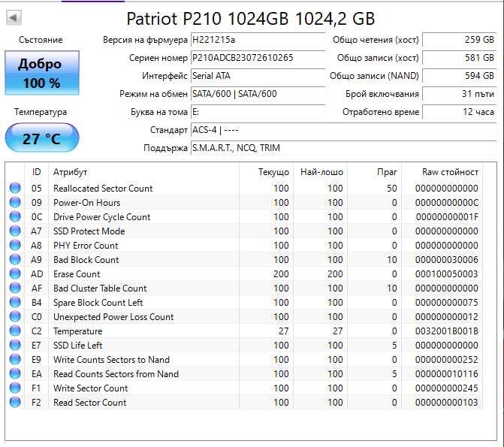Viewport: 504px width, 447px height.
Task: Click status circle for Unexpected Power Loss Count
Action: click(15, 317)
